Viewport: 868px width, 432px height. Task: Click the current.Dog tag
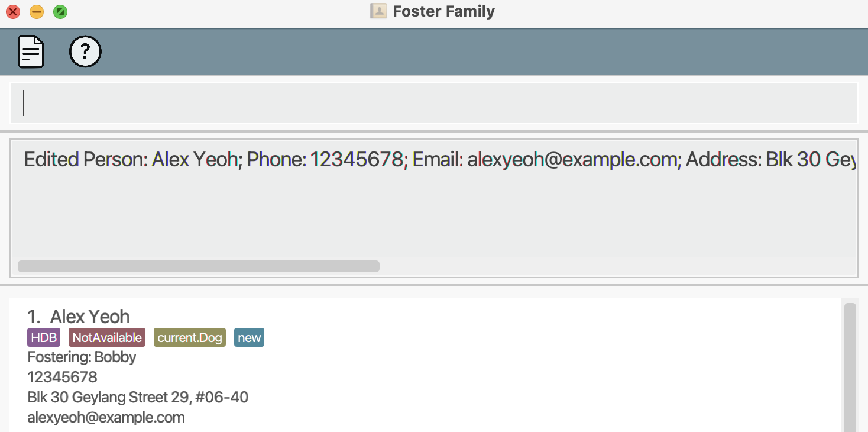click(x=190, y=337)
